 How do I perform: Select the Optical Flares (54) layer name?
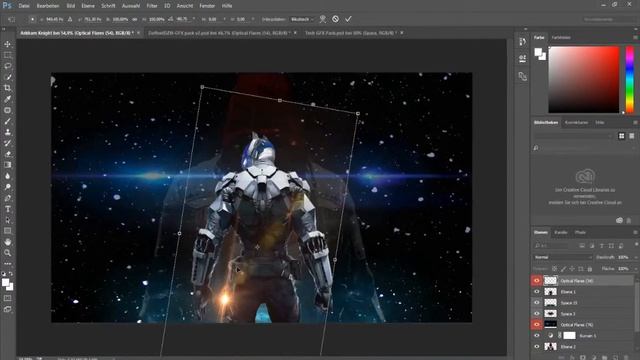pyautogui.click(x=576, y=281)
